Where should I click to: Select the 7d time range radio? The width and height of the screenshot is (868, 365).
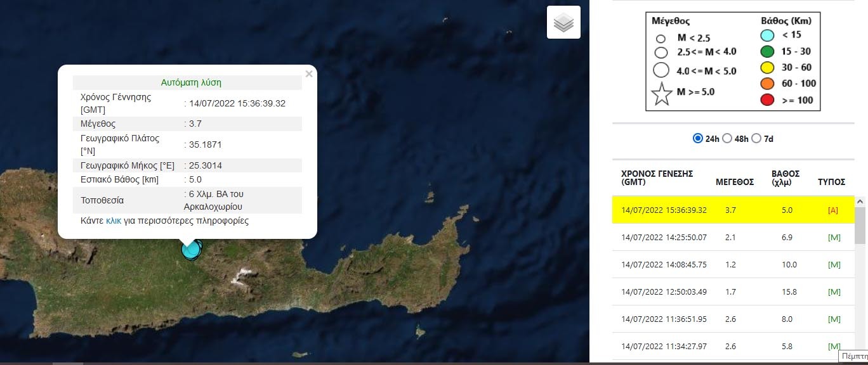(756, 139)
